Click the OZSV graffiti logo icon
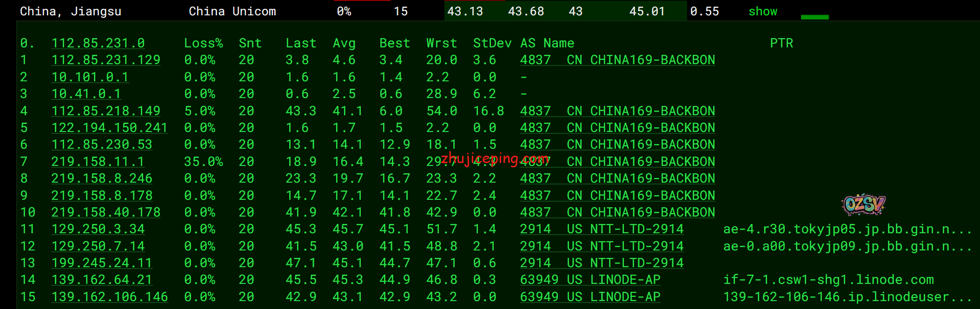 click(863, 204)
